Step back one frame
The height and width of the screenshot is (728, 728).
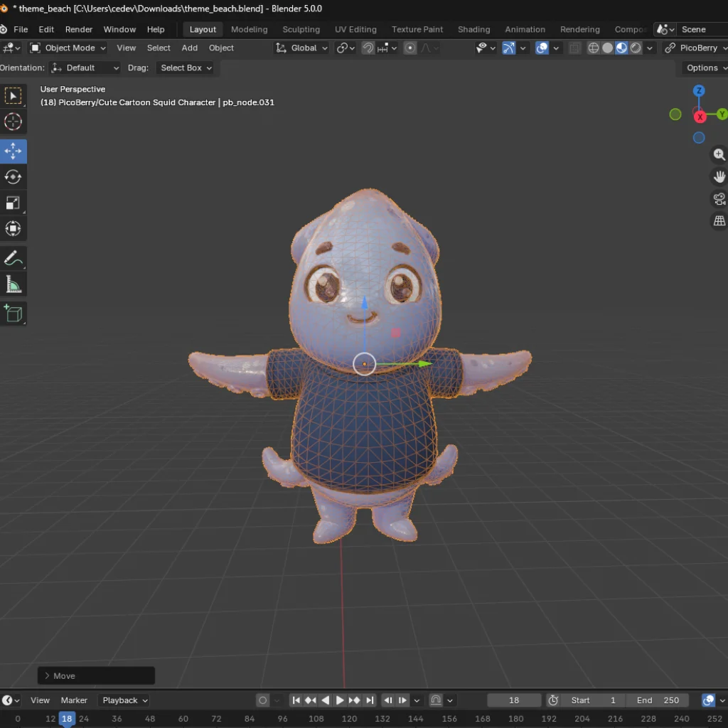point(388,700)
